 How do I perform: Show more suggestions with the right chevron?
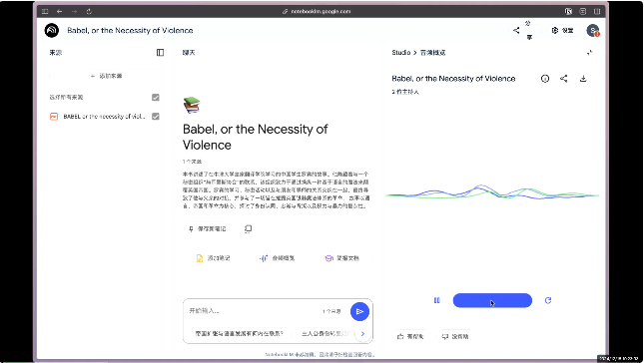[362, 333]
